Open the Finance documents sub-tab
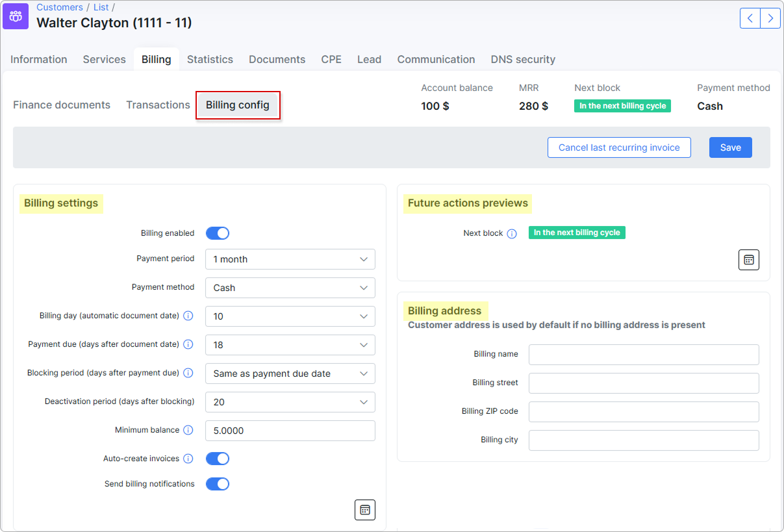The image size is (784, 532). [62, 105]
